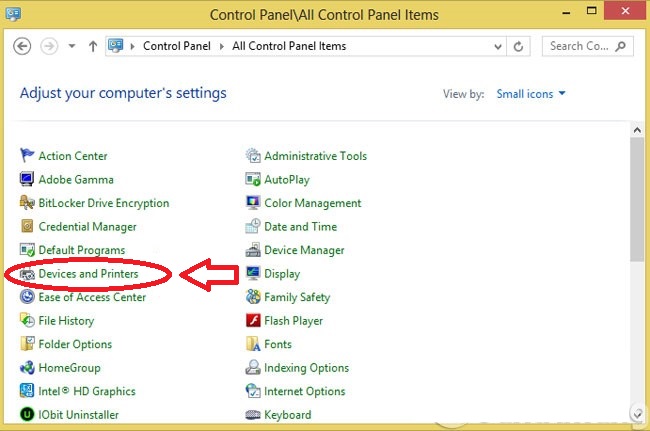Viewport: 650px width, 431px height.
Task: Click the vertical scrollbar thumb
Action: 637,198
